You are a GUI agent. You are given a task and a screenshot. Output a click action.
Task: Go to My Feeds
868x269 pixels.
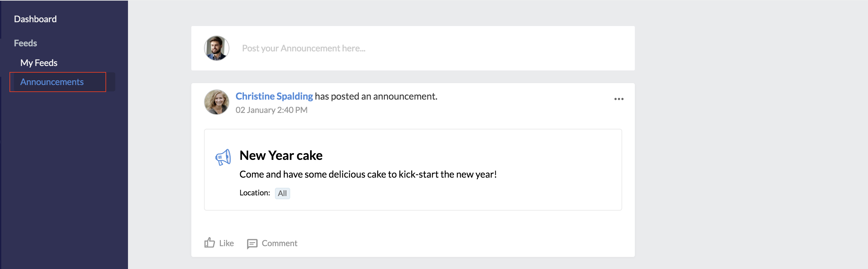(39, 63)
